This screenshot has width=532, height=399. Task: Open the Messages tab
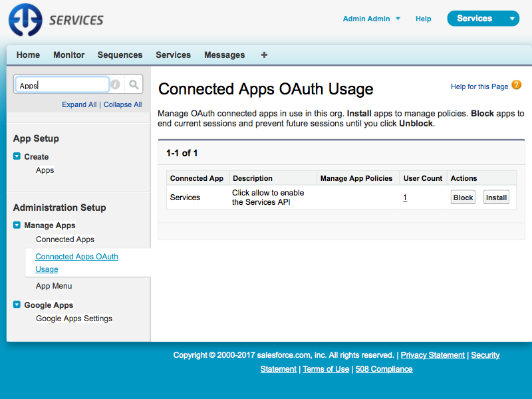pyautogui.click(x=224, y=55)
